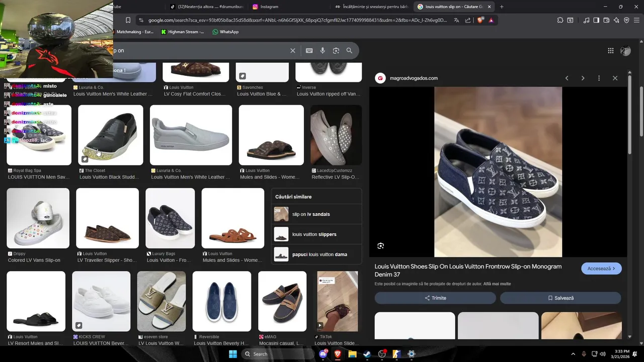Open the Google account avatar
The image size is (644, 362).
pyautogui.click(x=625, y=50)
